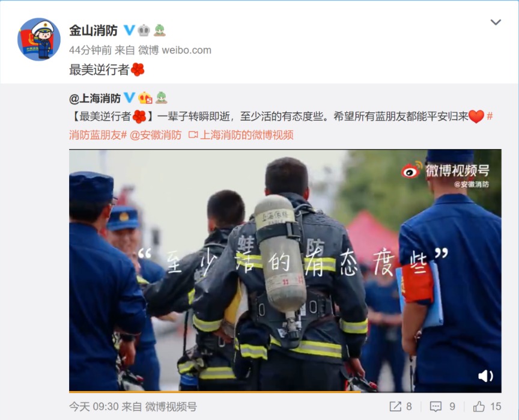This screenshot has height=420, width=519.
Task: Click the green figure badge beside 金山消防
Action: pyautogui.click(x=160, y=31)
